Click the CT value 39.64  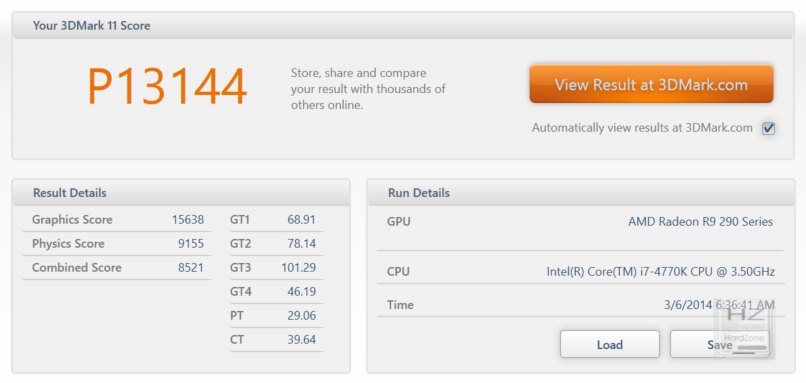coord(302,340)
